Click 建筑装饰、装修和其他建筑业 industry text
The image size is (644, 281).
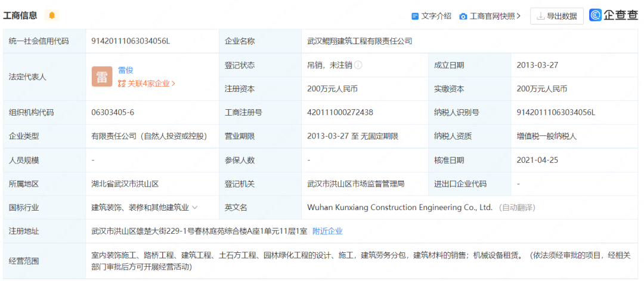tap(140, 208)
